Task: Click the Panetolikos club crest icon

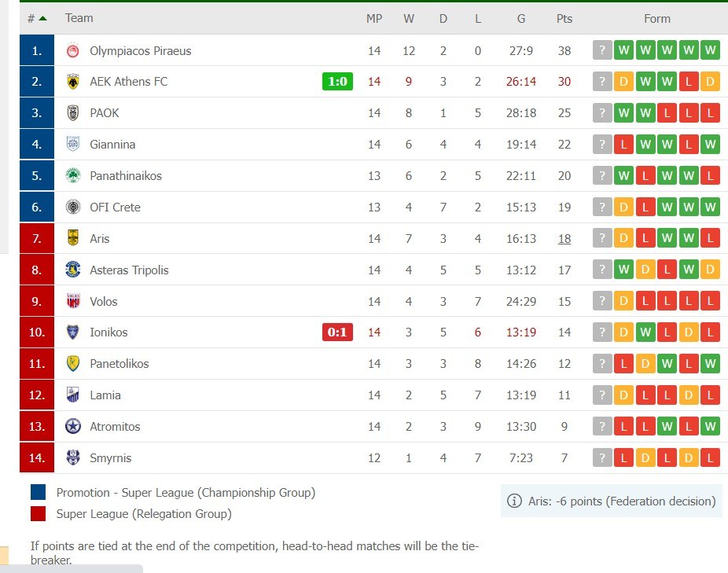Action: (73, 364)
